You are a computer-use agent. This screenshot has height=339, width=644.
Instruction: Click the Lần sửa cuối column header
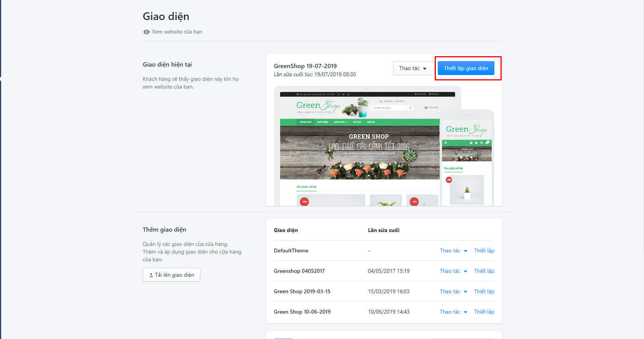[x=384, y=230]
